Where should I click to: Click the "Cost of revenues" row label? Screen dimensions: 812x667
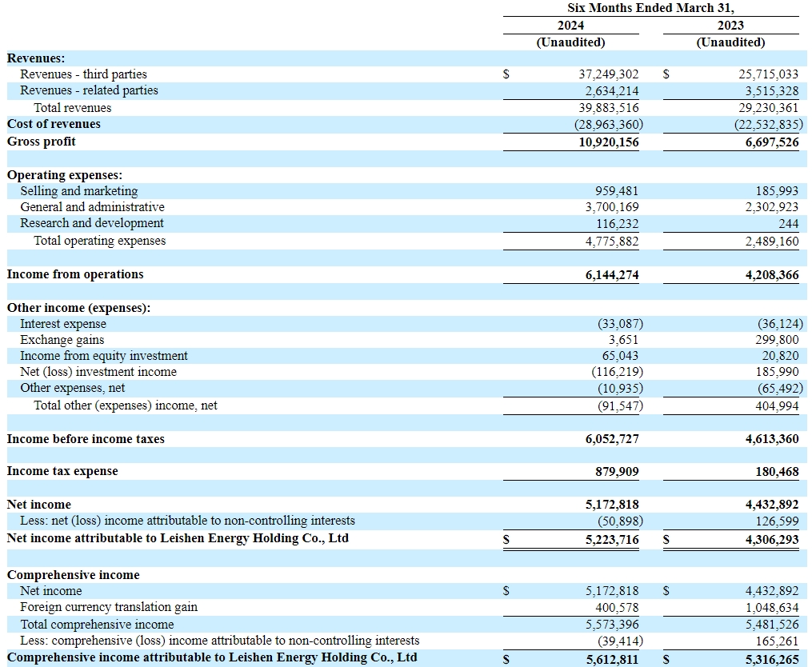coord(54,124)
